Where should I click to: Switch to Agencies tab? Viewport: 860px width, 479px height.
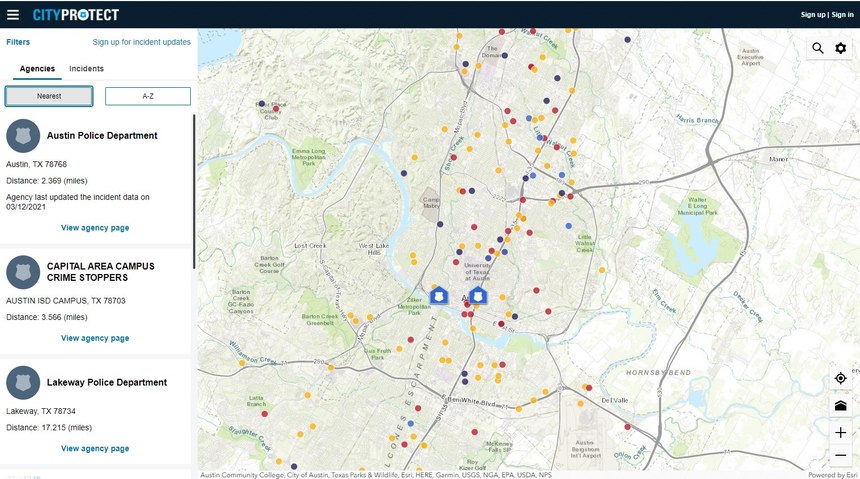(37, 69)
